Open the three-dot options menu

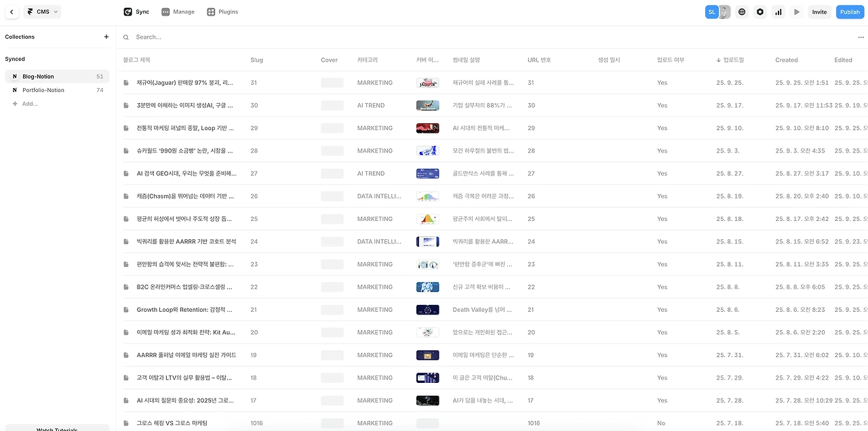pyautogui.click(x=861, y=37)
